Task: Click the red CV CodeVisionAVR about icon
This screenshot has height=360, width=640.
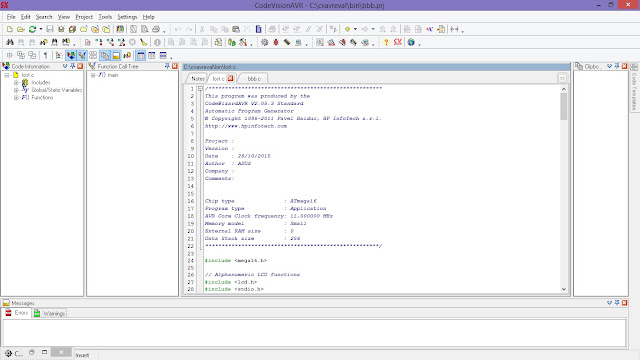Action: 398,41
